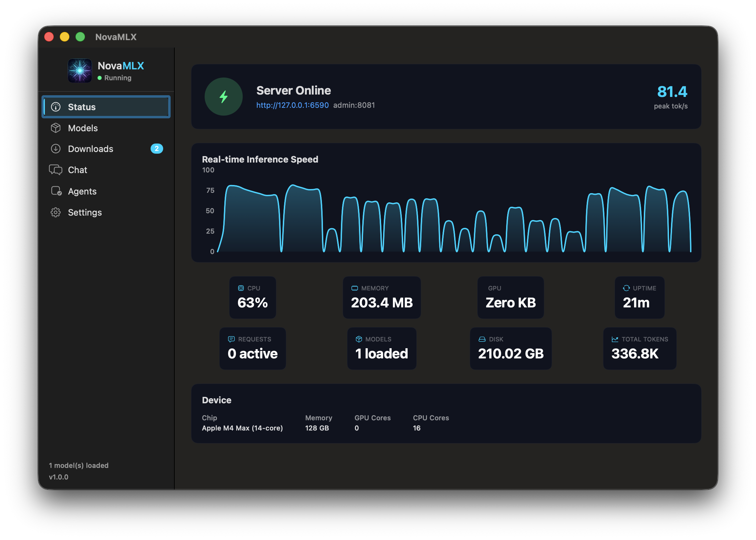Click the green lightning bolt server icon
Screen dimensions: 756x540
click(223, 97)
